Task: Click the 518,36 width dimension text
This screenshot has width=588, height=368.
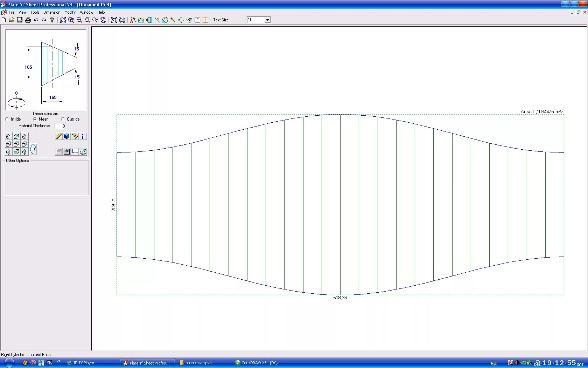Action: pyautogui.click(x=340, y=298)
